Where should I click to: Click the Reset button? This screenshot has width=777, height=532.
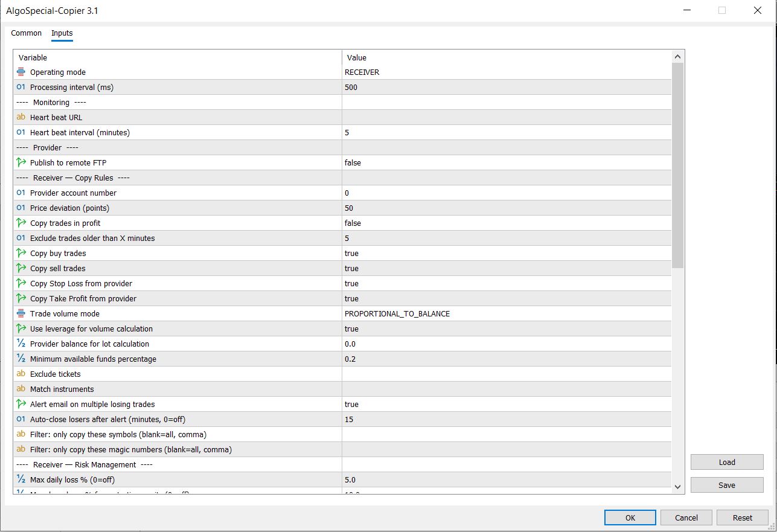pos(743,518)
